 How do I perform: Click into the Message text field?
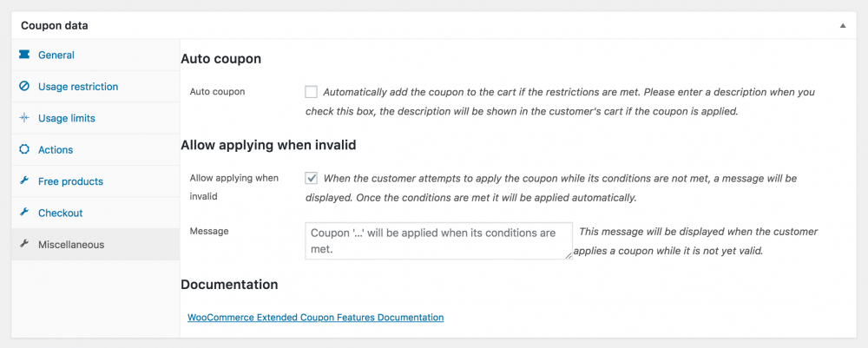[x=438, y=240]
